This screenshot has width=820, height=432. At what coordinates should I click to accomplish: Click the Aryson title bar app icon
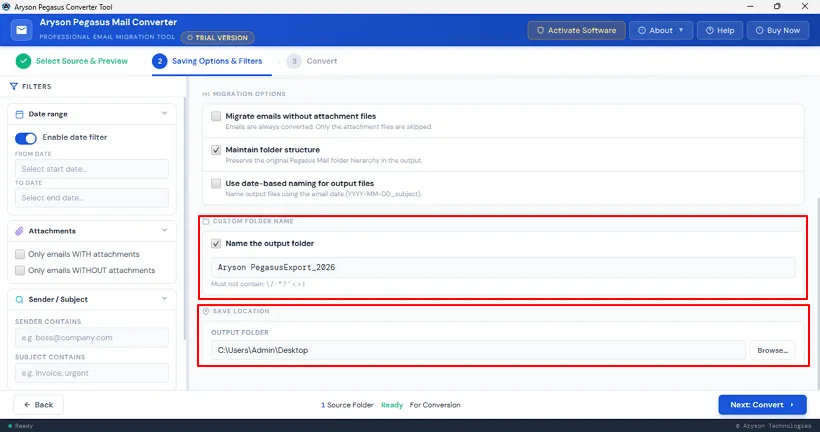[x=6, y=7]
